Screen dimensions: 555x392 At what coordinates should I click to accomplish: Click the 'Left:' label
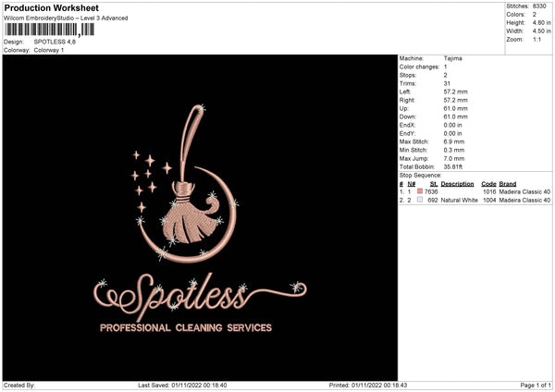405,92
